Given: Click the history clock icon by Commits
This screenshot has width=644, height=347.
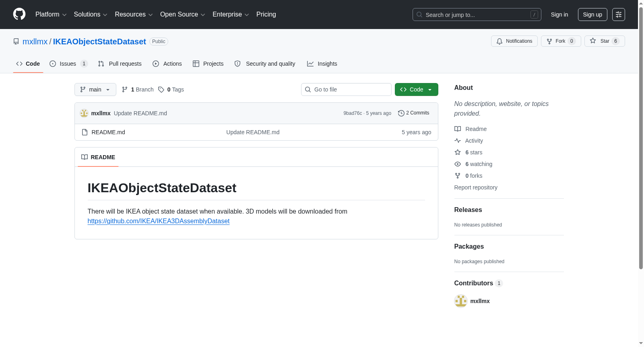Looking at the screenshot, I should 401,113.
